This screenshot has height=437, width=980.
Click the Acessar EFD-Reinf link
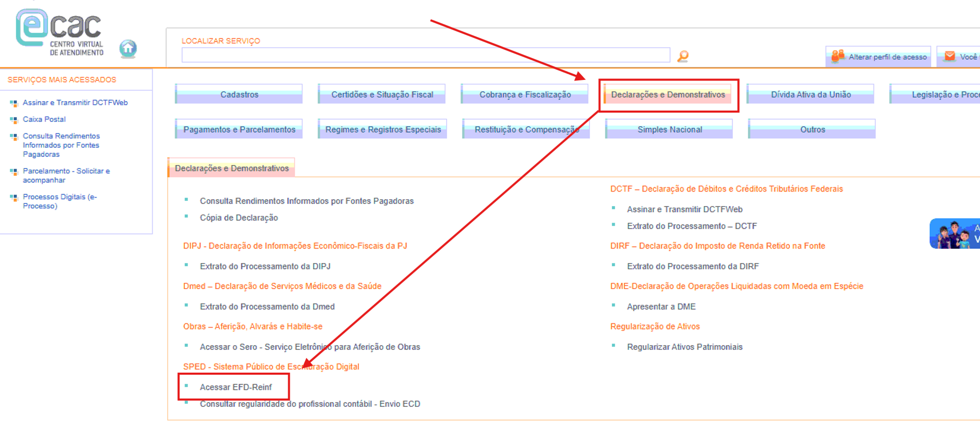(x=236, y=387)
